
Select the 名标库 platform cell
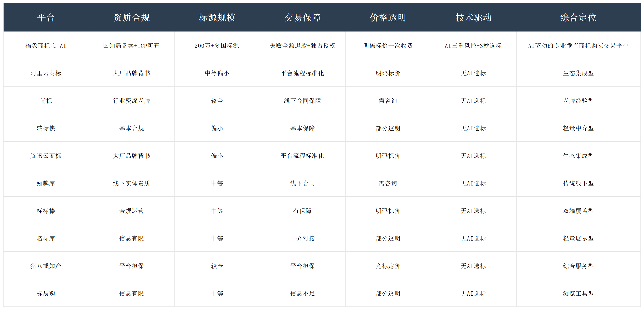coord(46,238)
